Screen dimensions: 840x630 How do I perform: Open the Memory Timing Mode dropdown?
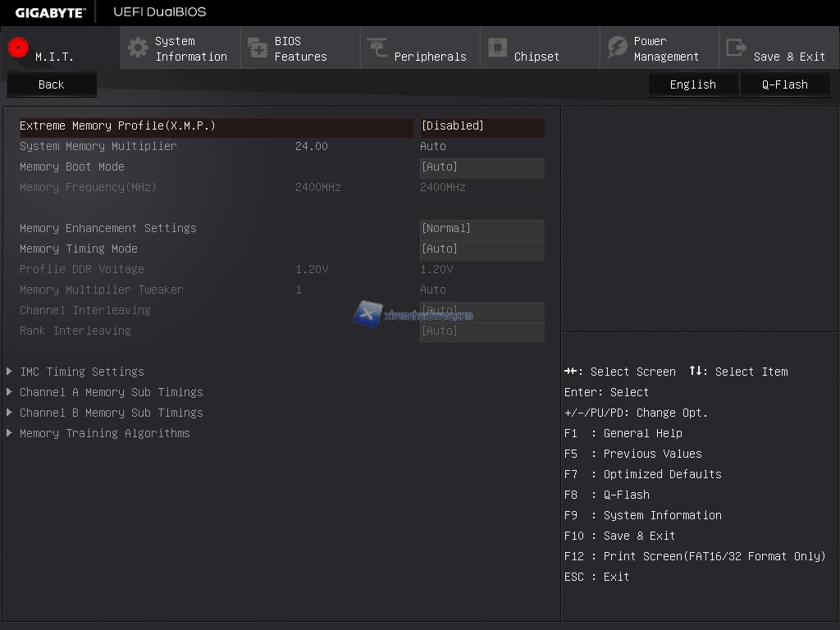point(482,249)
